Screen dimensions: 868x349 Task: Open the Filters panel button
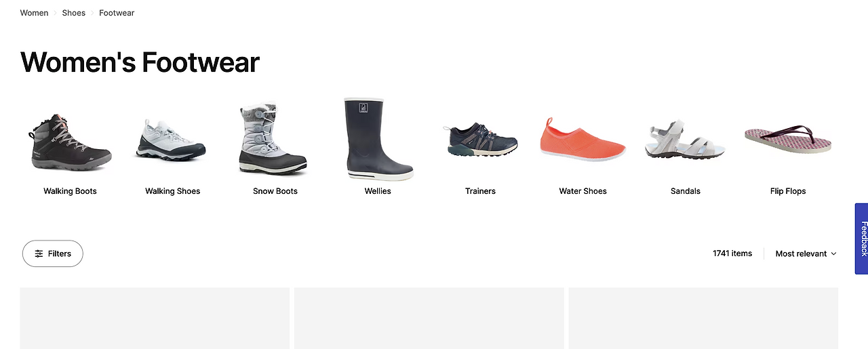click(53, 253)
